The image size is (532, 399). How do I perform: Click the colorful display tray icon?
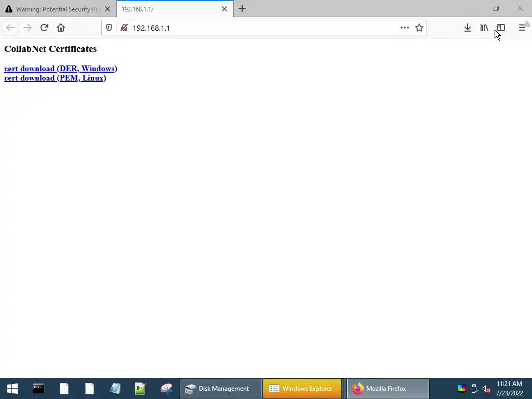pyautogui.click(x=462, y=389)
